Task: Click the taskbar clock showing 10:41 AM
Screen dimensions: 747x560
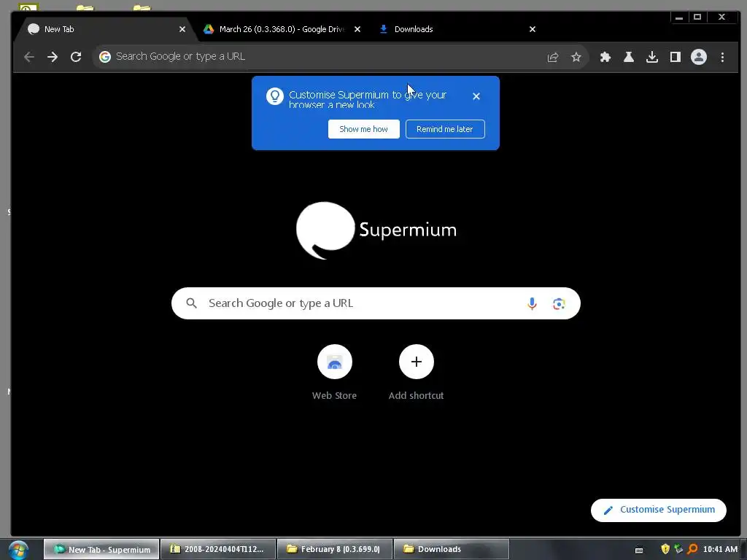Action: click(720, 549)
